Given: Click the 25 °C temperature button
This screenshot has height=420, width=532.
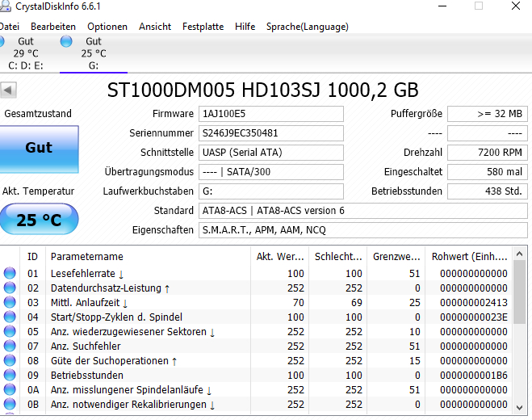Looking at the screenshot, I should click(39, 220).
